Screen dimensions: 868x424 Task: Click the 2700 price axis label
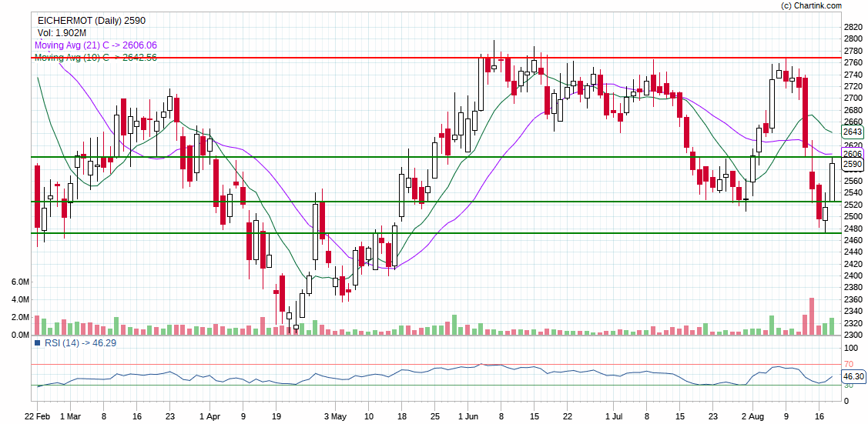pyautogui.click(x=853, y=98)
